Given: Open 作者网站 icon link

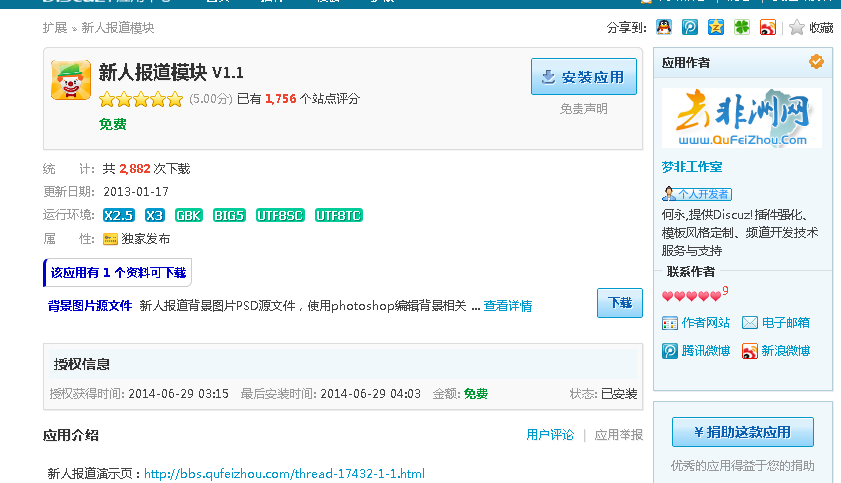Looking at the screenshot, I should point(670,323).
